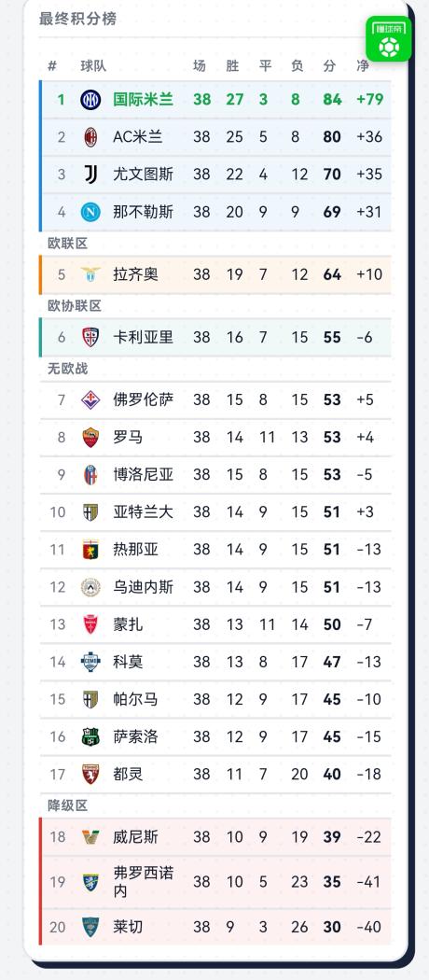Click the 热那亚 club crest

(90, 550)
